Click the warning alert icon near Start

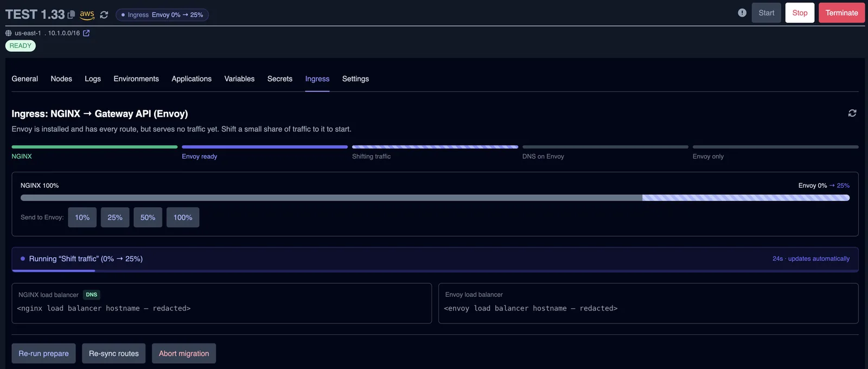pyautogui.click(x=742, y=12)
